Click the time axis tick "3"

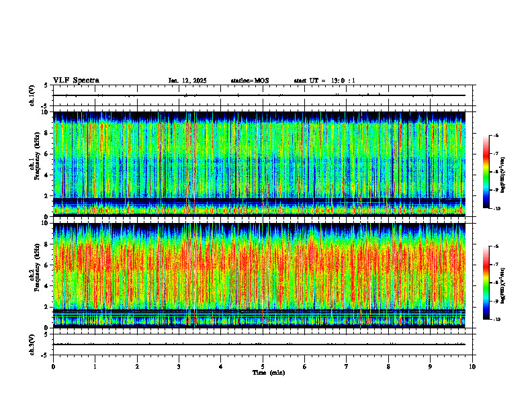pyautogui.click(x=179, y=367)
